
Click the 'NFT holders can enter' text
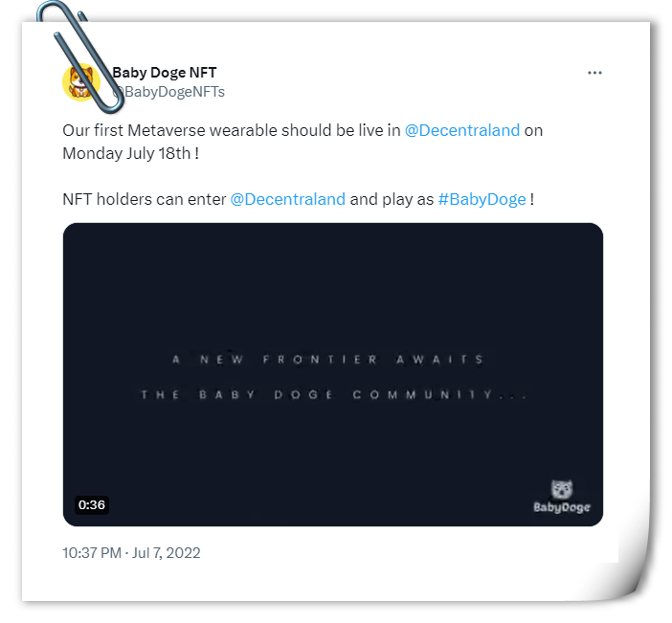pyautogui.click(x=144, y=199)
